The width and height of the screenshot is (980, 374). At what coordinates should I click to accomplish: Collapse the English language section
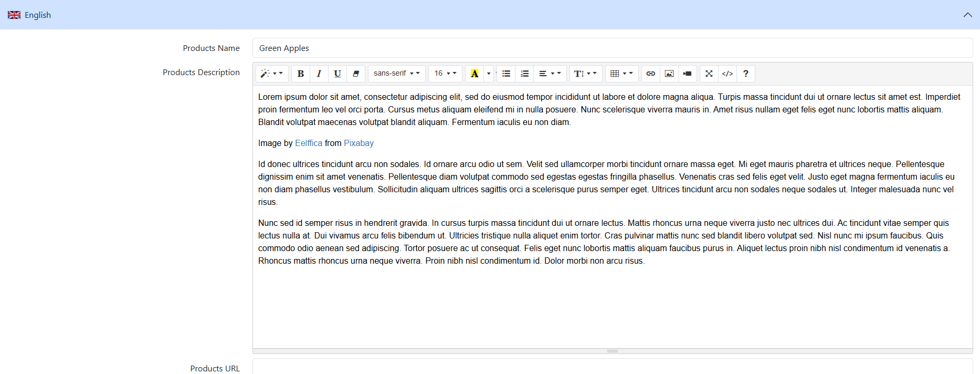coord(967,15)
